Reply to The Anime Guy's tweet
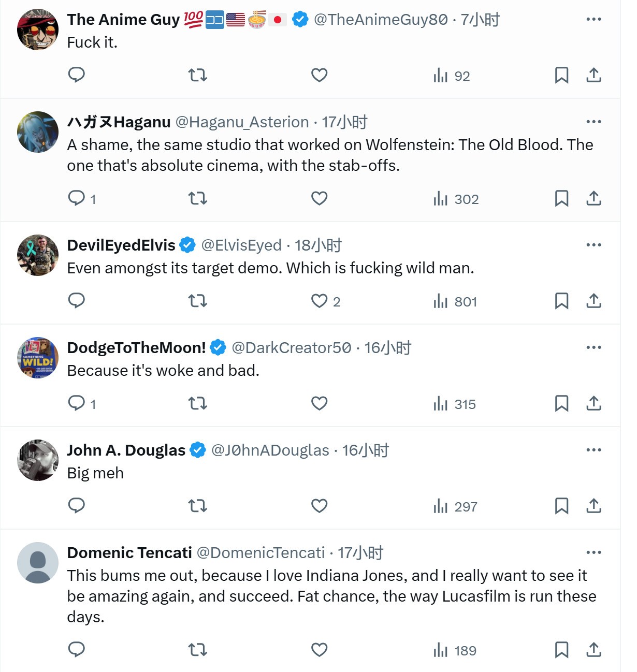The width and height of the screenshot is (637, 672). coord(77,75)
